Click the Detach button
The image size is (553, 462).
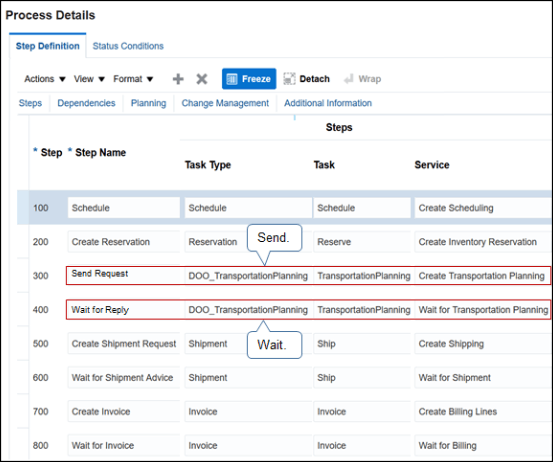coord(306,79)
